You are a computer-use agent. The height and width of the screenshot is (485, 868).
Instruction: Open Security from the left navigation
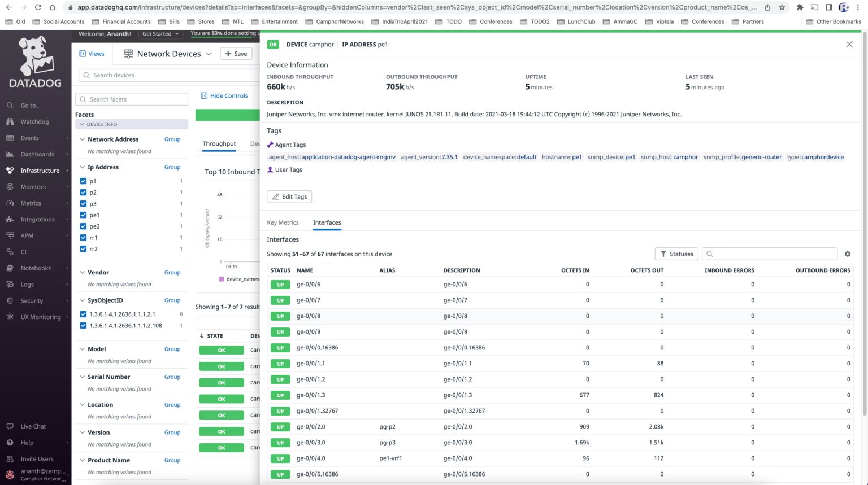tap(32, 300)
